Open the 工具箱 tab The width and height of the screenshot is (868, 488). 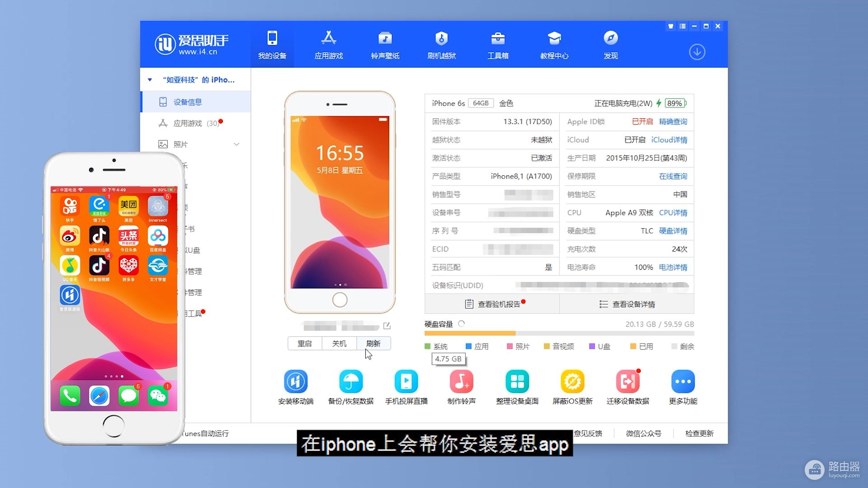point(498,45)
